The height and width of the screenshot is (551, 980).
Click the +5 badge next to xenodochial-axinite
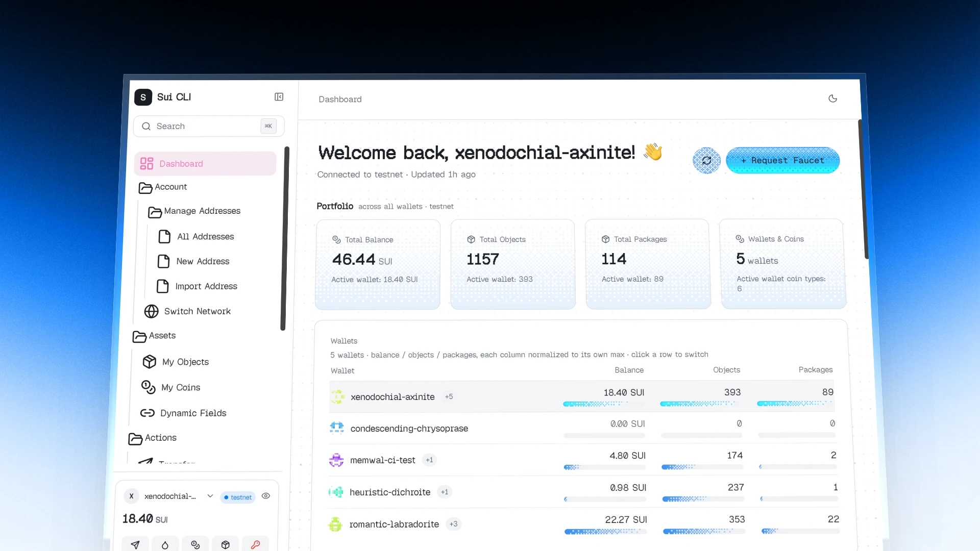[x=449, y=396]
